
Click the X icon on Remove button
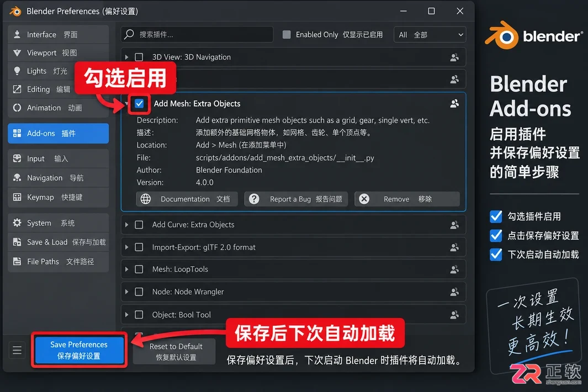pos(364,199)
